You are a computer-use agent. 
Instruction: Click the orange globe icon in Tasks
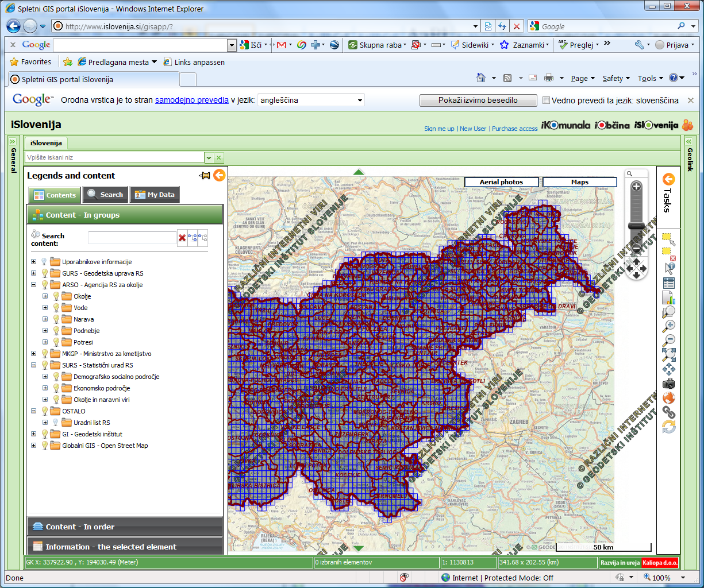click(668, 398)
